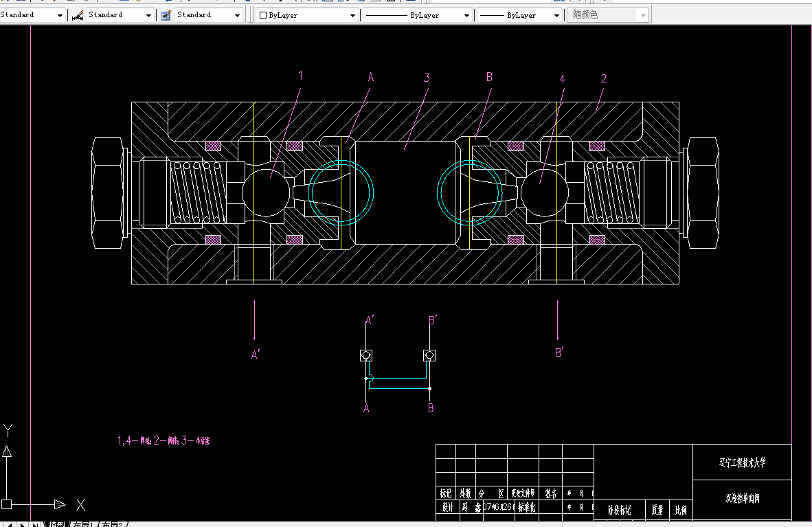
Task: Select the right check valve symbol in the schematic
Action: (429, 355)
